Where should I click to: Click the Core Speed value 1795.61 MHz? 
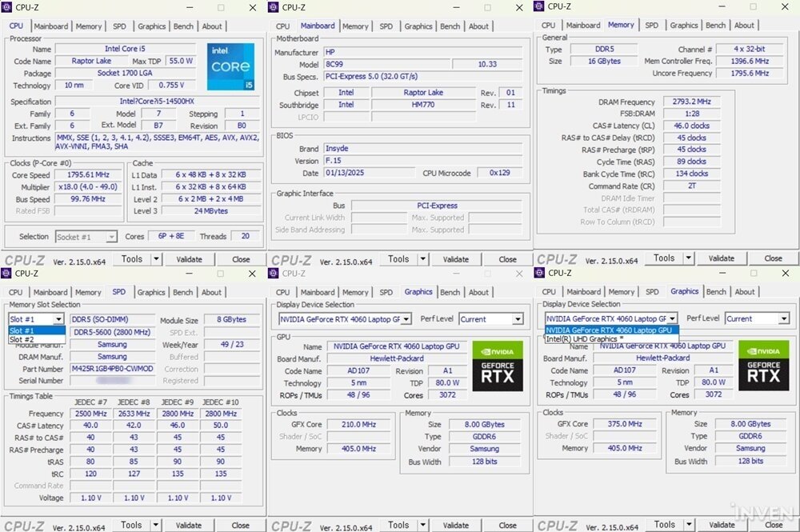[x=88, y=174]
